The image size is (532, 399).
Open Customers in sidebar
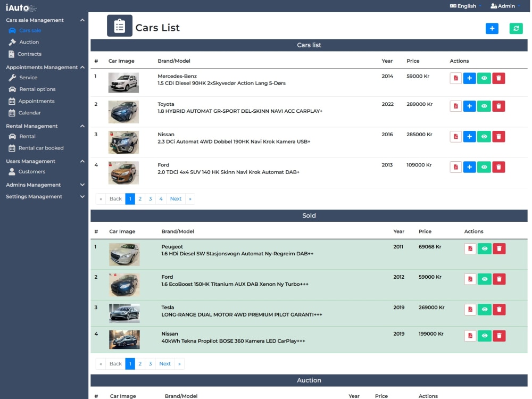click(x=27, y=172)
